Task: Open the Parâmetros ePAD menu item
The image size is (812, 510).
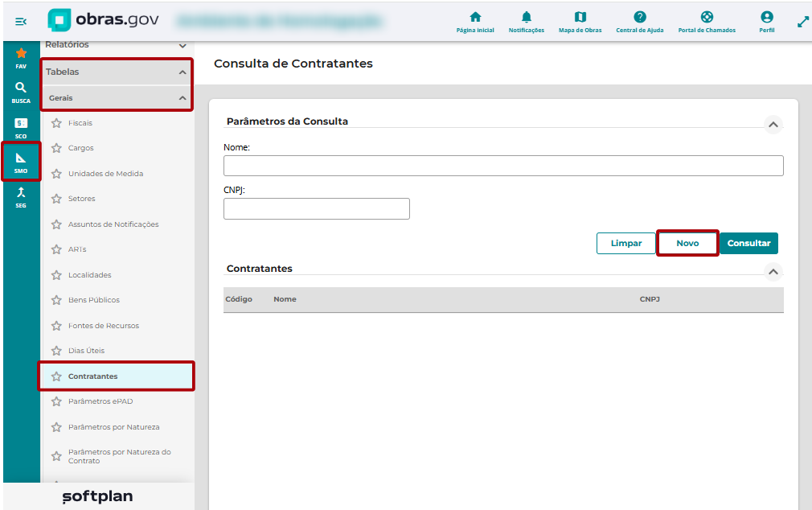Action: pyautogui.click(x=100, y=401)
